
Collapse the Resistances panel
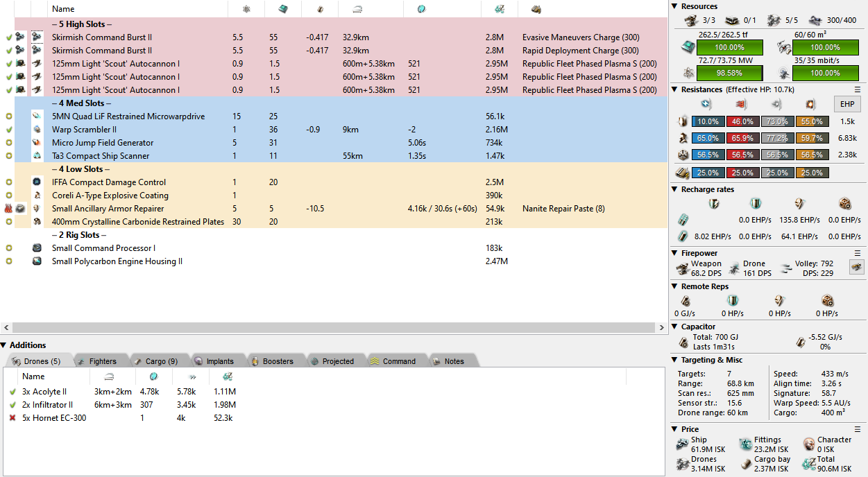point(675,89)
